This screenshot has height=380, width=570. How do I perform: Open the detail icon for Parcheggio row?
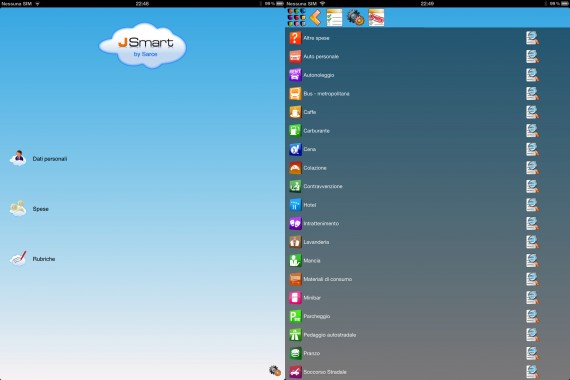[x=532, y=316]
